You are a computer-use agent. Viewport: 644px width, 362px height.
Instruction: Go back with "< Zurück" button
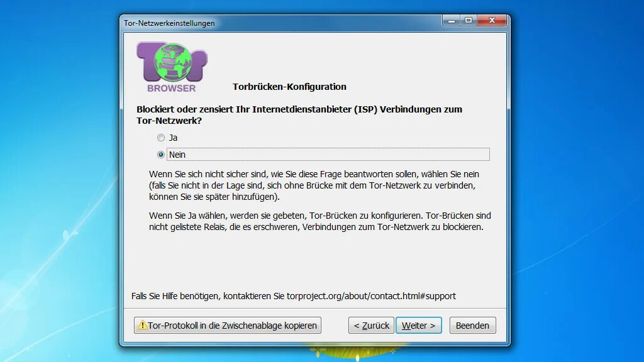[371, 326]
